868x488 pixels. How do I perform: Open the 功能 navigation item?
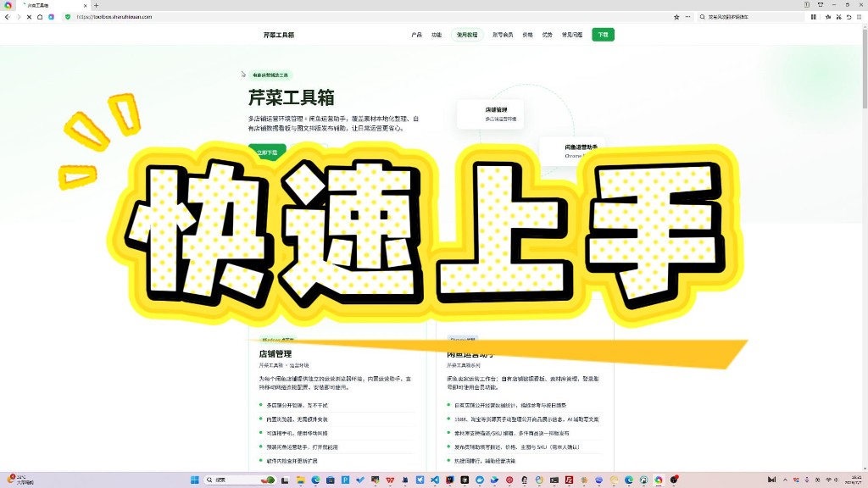pos(437,35)
